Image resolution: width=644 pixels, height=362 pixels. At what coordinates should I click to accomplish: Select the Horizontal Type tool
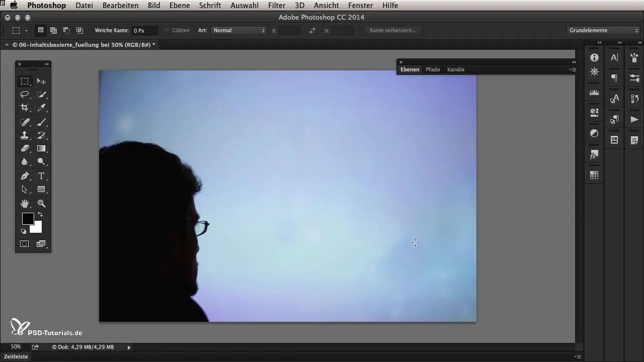41,176
